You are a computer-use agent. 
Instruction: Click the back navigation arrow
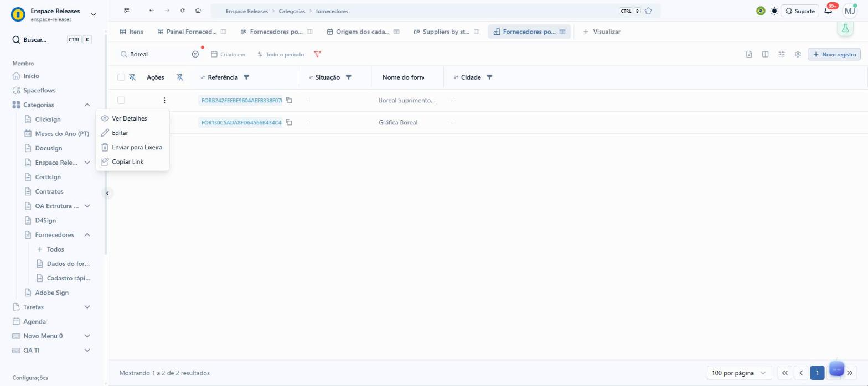pos(151,11)
